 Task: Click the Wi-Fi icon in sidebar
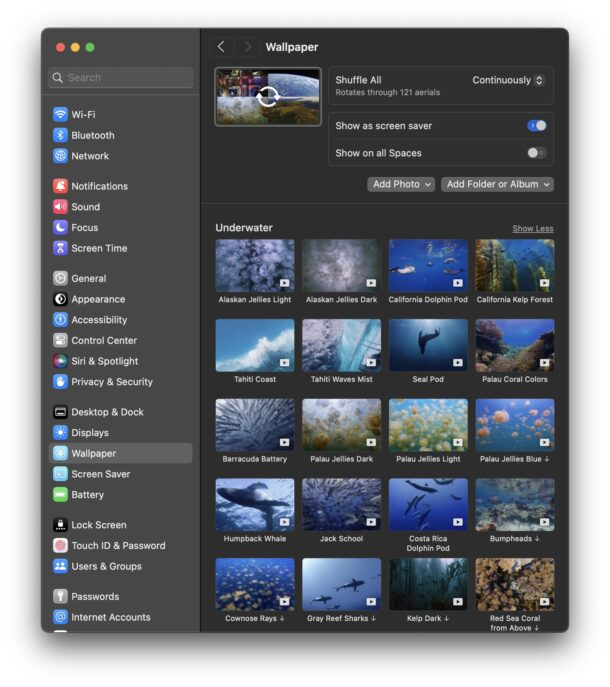point(60,115)
